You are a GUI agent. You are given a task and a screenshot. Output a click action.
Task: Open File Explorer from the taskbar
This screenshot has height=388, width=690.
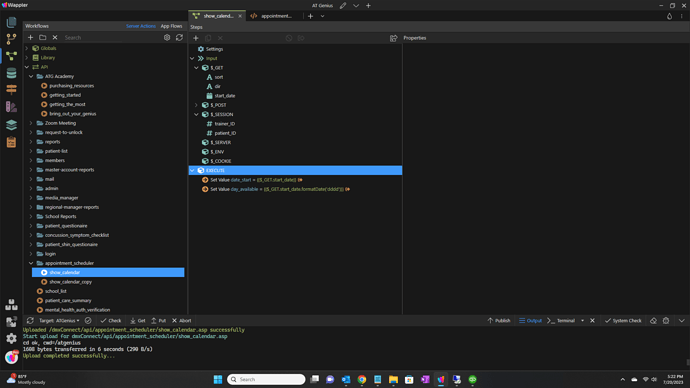tap(393, 379)
